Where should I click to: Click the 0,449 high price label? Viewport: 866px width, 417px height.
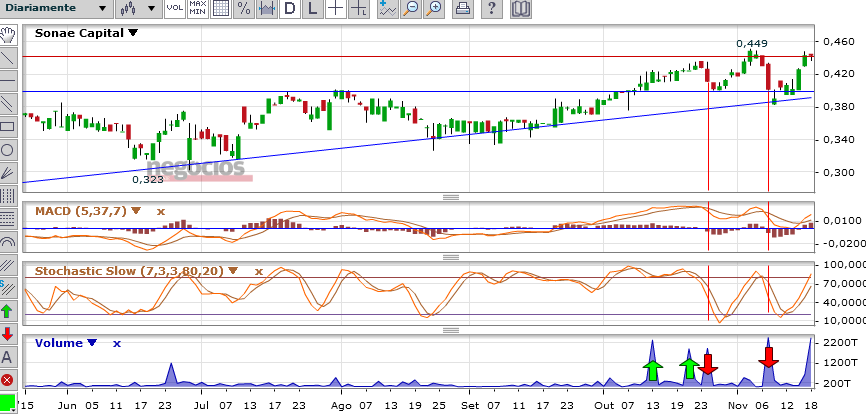[x=752, y=44]
